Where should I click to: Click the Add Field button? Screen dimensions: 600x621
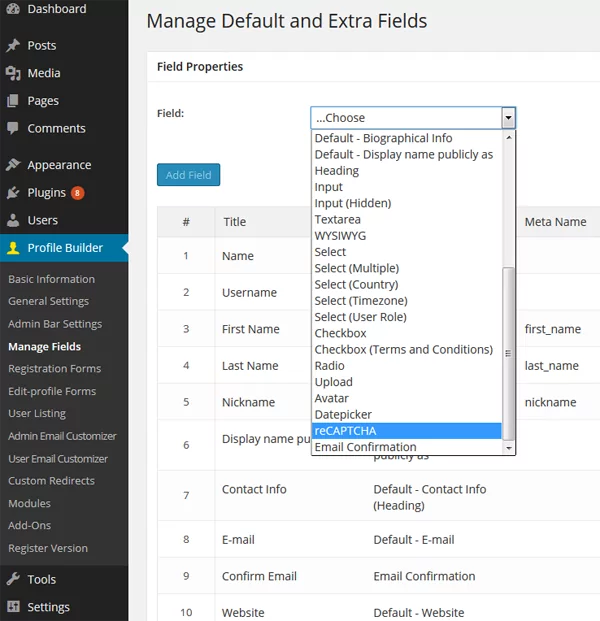pyautogui.click(x=189, y=175)
